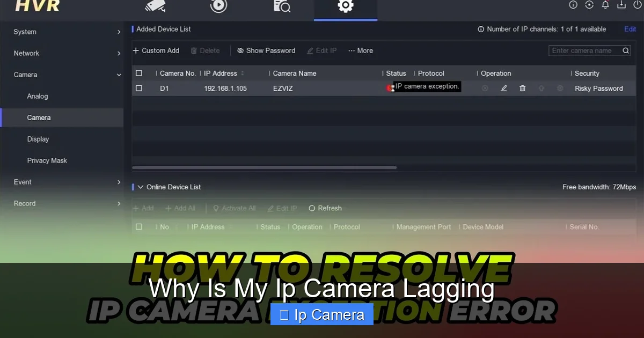Click the circular record icon in top bar
This screenshot has width=644, height=338.
coord(589,5)
